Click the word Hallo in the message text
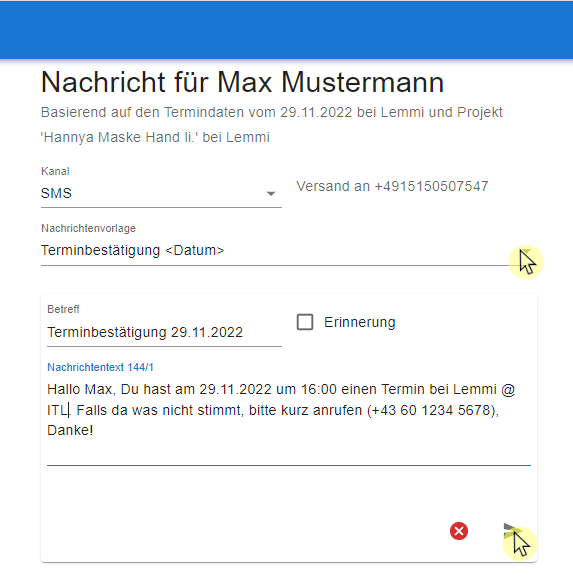 tap(64, 389)
